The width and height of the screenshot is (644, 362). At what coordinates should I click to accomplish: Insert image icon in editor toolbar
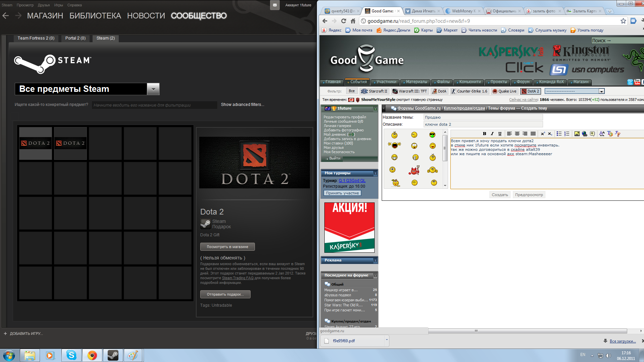577,134
